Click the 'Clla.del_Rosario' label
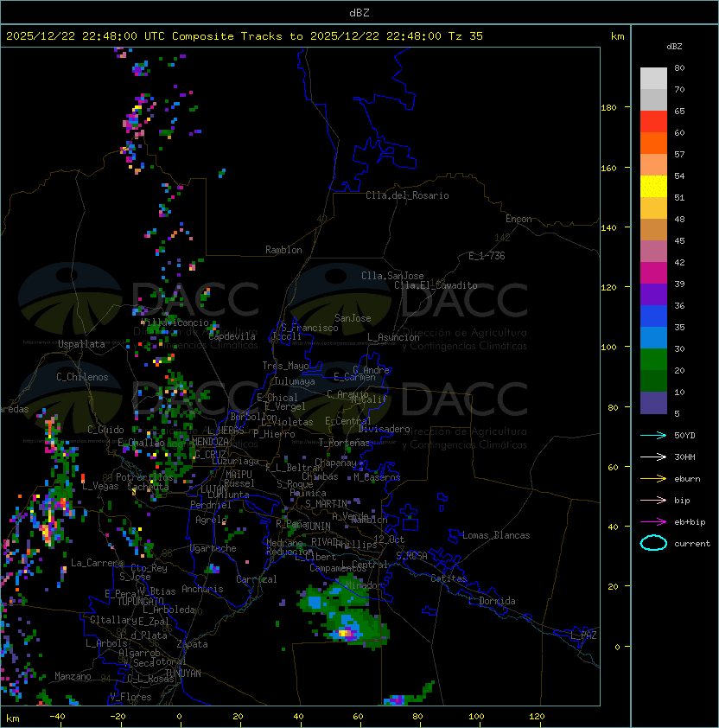Image resolution: width=719 pixels, height=728 pixels. pyautogui.click(x=407, y=195)
